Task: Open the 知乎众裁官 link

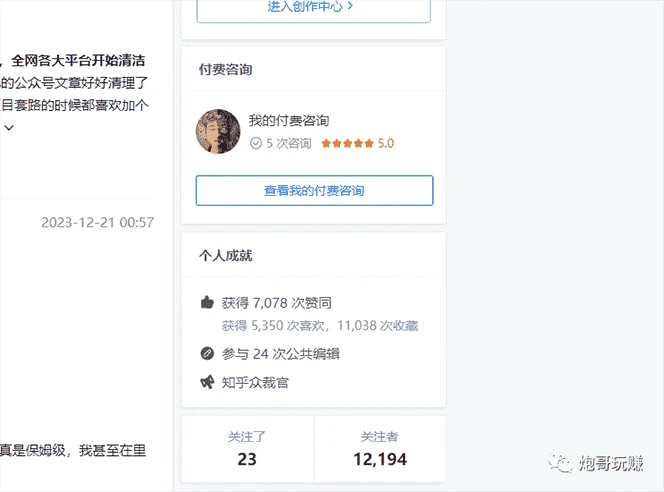Action: 255,382
